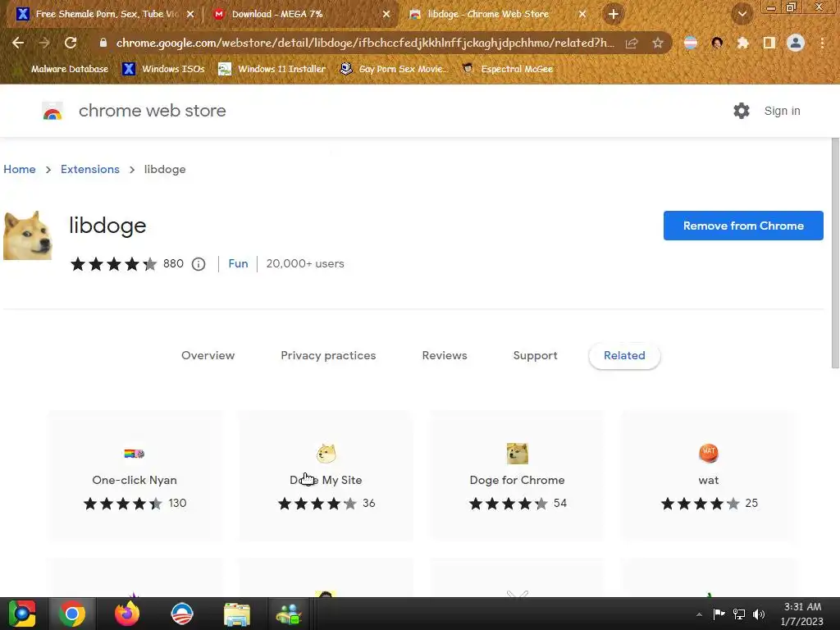Screen dimensions: 840x630
Task: Expand the tab search dropdown arrow
Action: point(742,14)
